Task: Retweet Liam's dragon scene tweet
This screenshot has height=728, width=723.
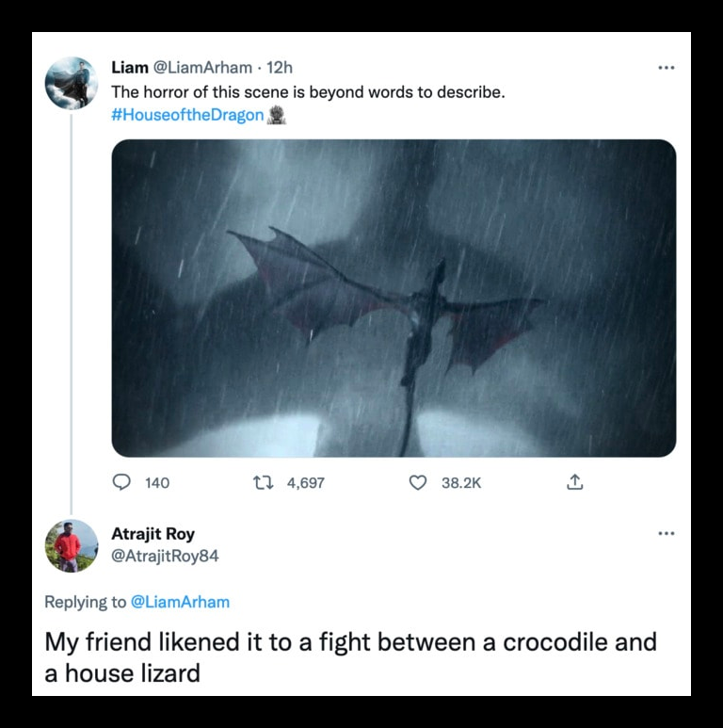Action: click(x=263, y=483)
